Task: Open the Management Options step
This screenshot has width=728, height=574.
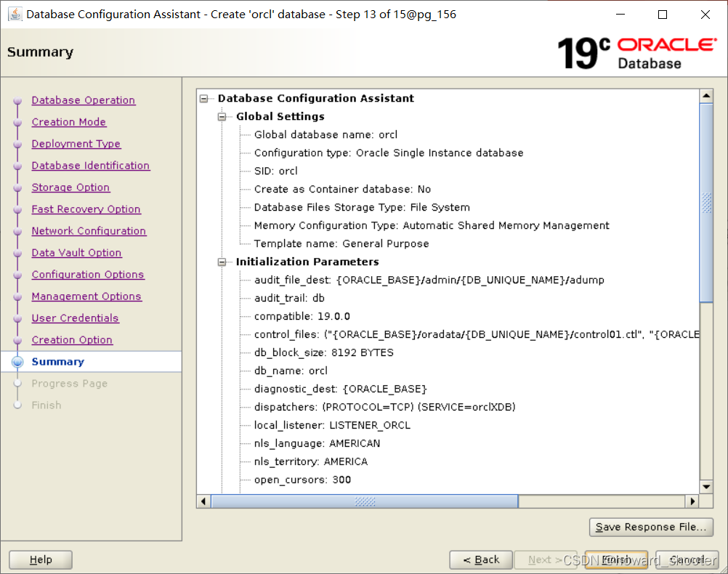Action: (86, 296)
